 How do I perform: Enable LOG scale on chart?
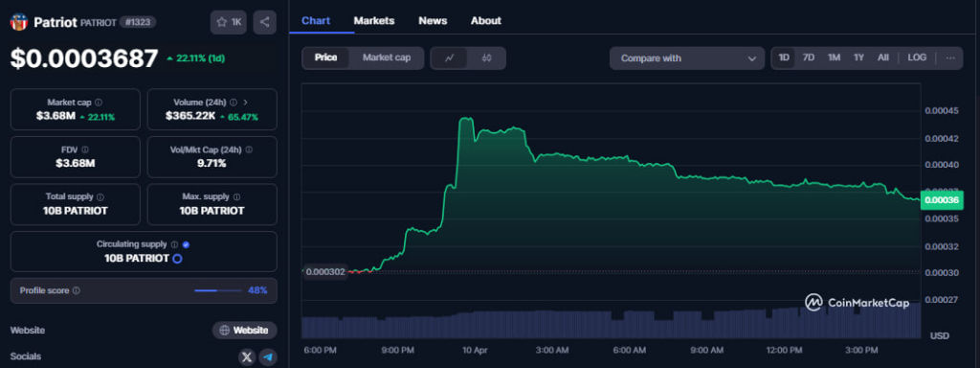[x=917, y=57]
